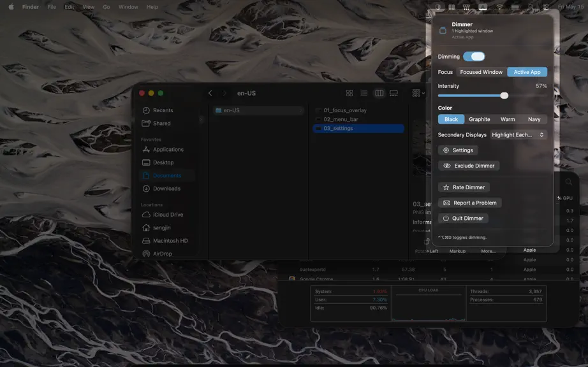Switch Finder to list view

[x=364, y=93]
